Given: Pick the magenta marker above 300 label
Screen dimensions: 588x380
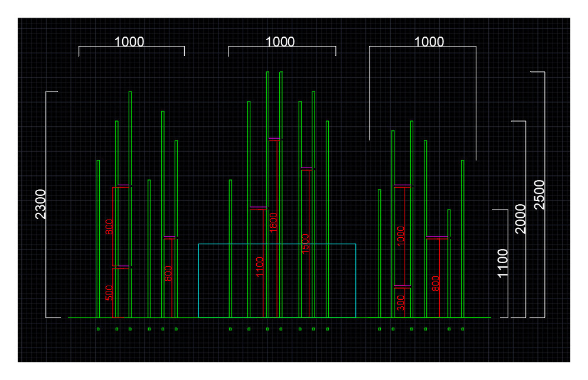Looking at the screenshot, I should (403, 286).
